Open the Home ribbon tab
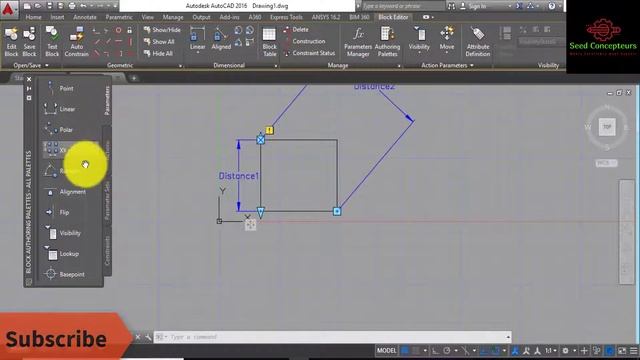640x360 pixels. (33, 17)
